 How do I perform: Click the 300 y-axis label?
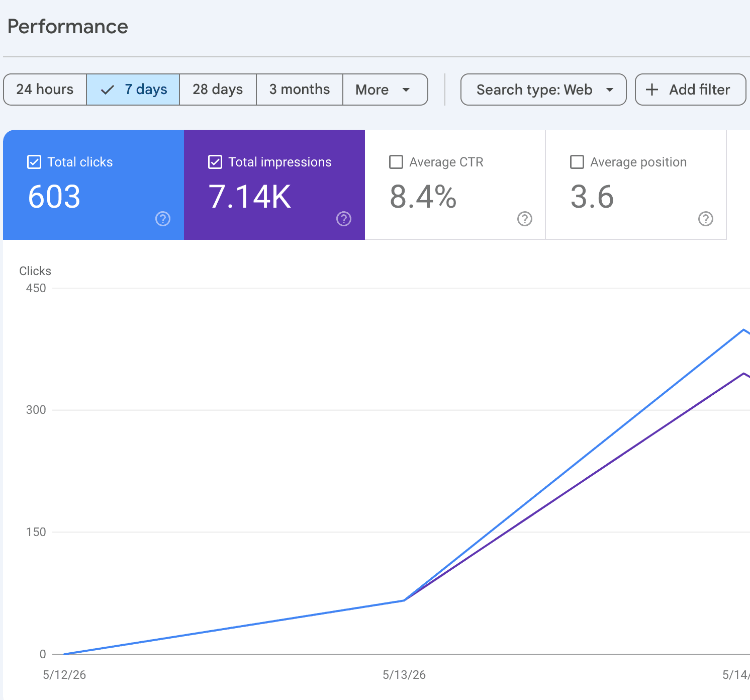[x=36, y=410]
